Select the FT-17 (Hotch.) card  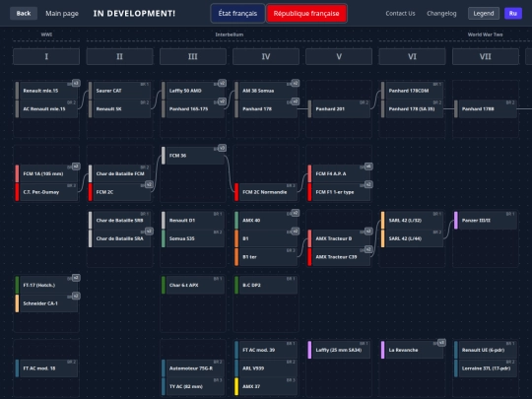pos(46,285)
